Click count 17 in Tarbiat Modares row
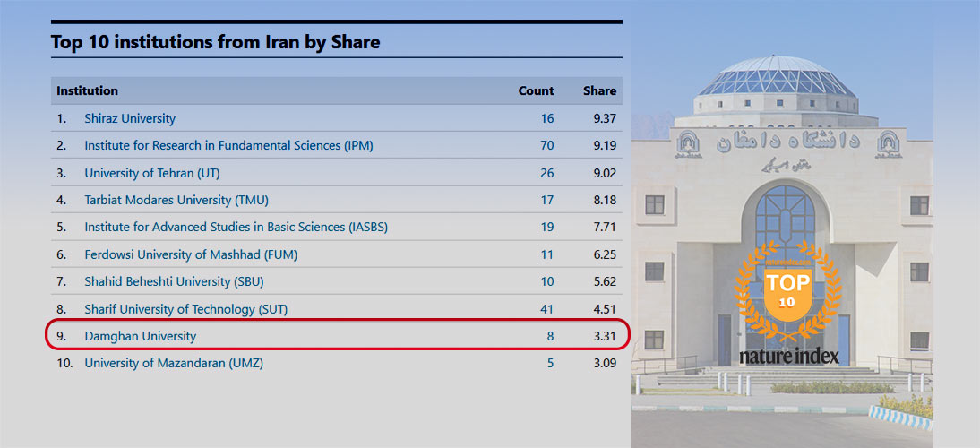This screenshot has height=448, width=980. tap(547, 201)
